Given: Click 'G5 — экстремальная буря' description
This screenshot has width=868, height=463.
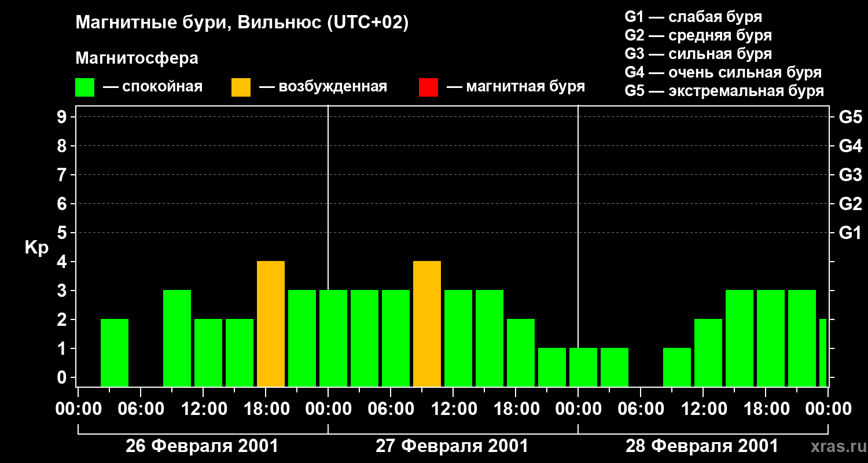Looking at the screenshot, I should (x=724, y=91).
